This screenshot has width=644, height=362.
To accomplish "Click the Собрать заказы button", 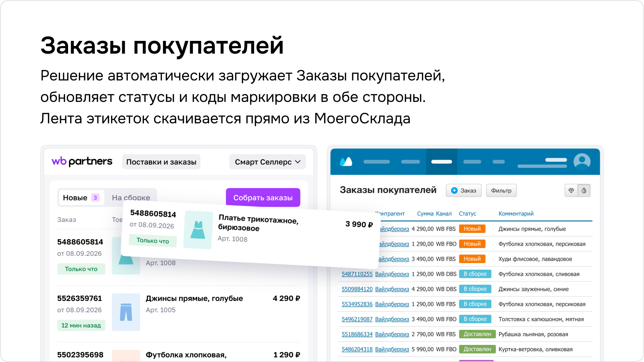I will [263, 197].
